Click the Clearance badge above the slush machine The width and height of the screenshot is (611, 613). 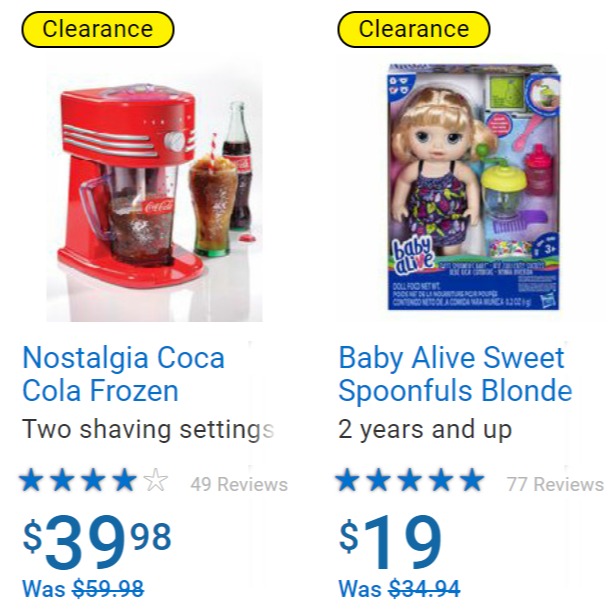pos(98,29)
